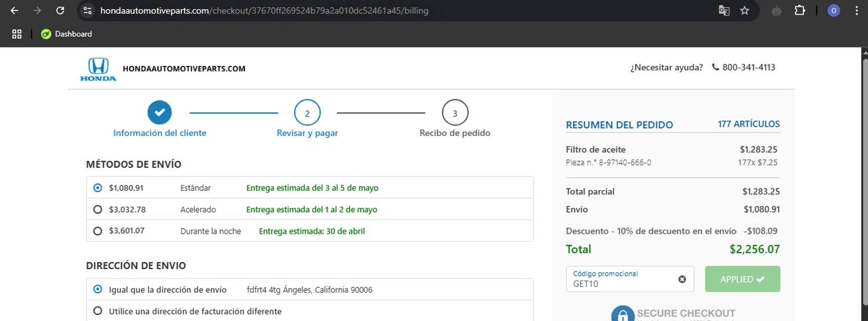Choose Igual que la dirección de envío

(97, 289)
